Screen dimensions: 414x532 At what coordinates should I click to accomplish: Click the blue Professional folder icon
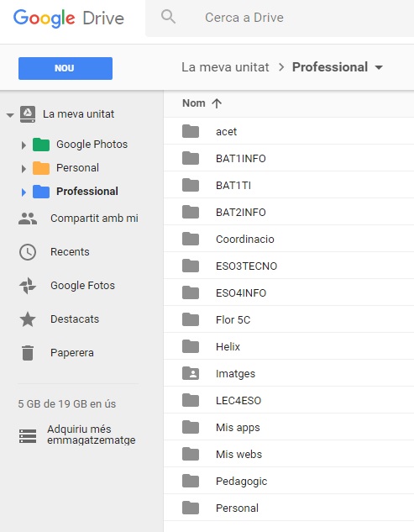pyautogui.click(x=41, y=192)
